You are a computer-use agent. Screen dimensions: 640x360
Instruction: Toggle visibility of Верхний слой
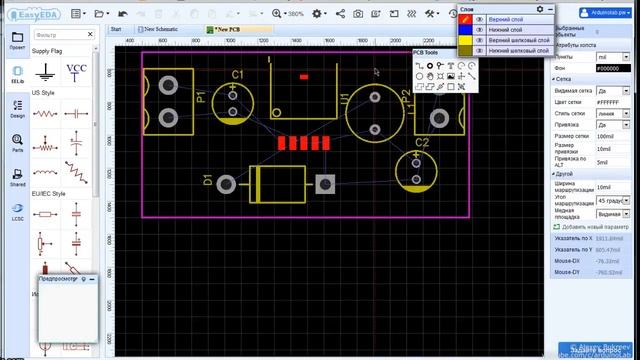click(x=480, y=19)
